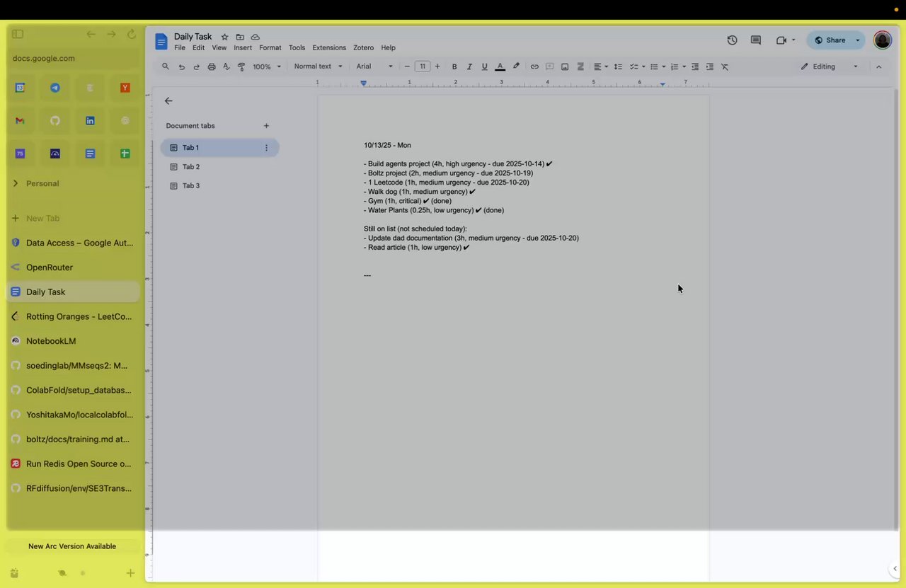Switch to OpenRouter tab in sidebar

click(73, 267)
